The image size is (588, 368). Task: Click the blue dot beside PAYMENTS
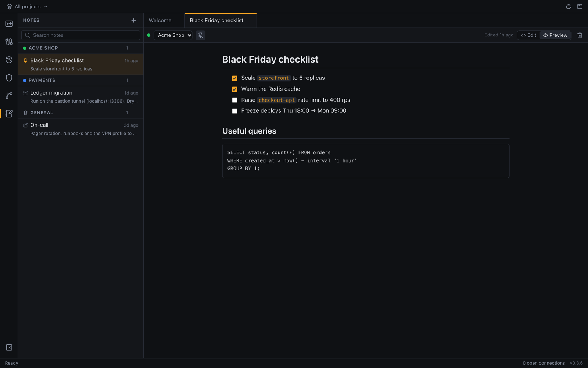(x=25, y=81)
